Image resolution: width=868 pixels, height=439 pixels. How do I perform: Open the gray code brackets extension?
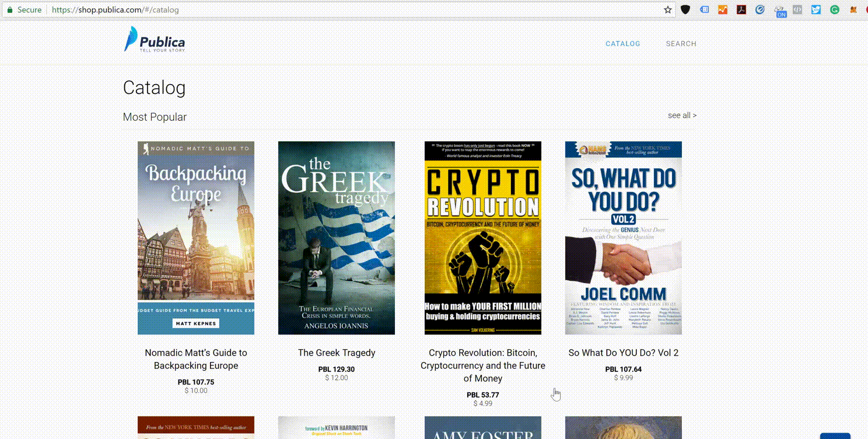(x=797, y=10)
